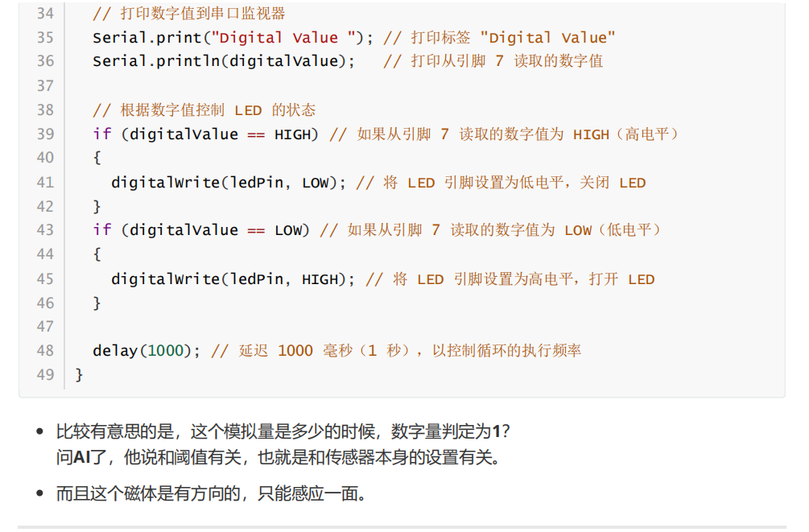
Task: Click the LOW keyword in the second if condition
Action: [x=287, y=230]
